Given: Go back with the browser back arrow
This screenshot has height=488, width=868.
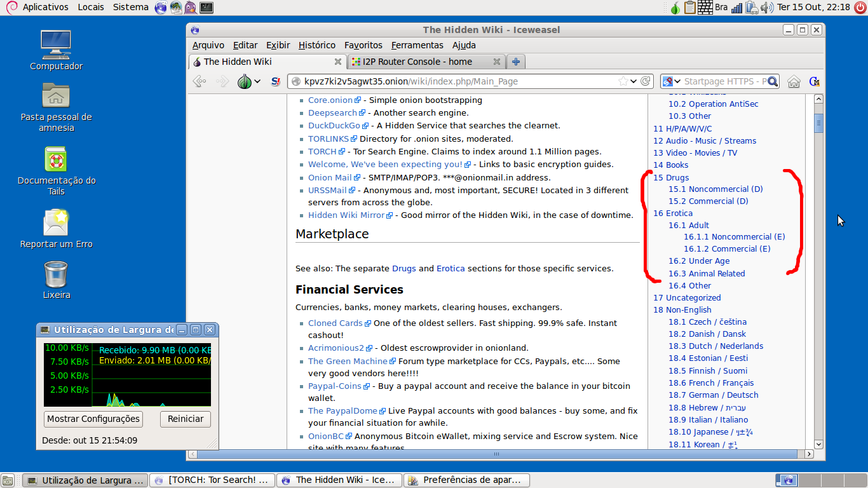Looking at the screenshot, I should (200, 81).
